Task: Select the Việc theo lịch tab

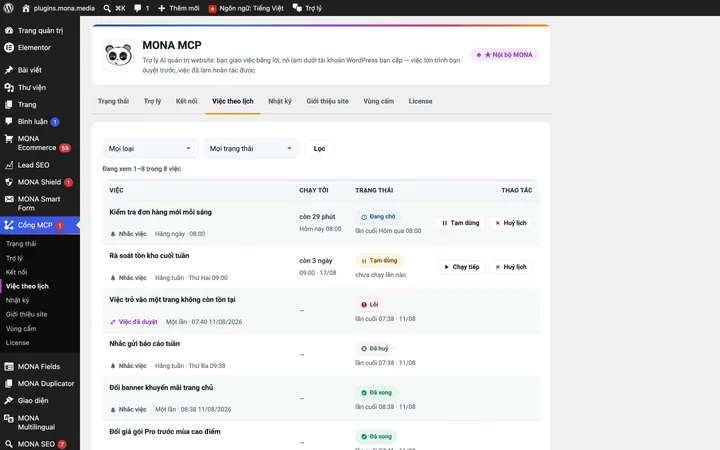Action: click(x=233, y=101)
